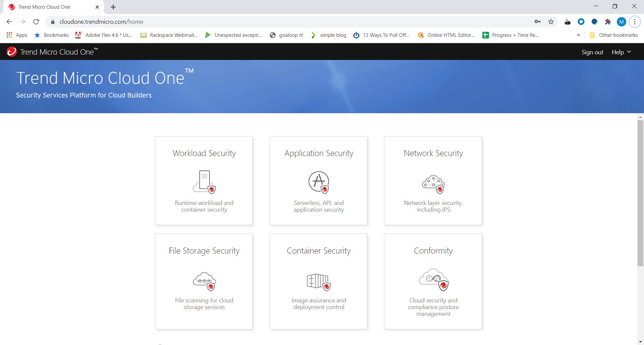This screenshot has height=345, width=644.
Task: Open the Unexpected excepti... bookmark
Action: coord(233,35)
